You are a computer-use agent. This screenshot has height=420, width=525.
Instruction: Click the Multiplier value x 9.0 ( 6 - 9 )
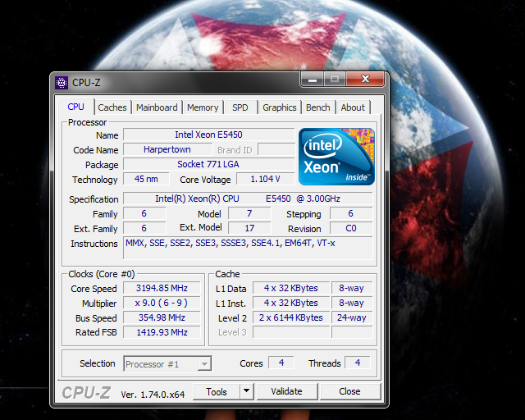162,303
